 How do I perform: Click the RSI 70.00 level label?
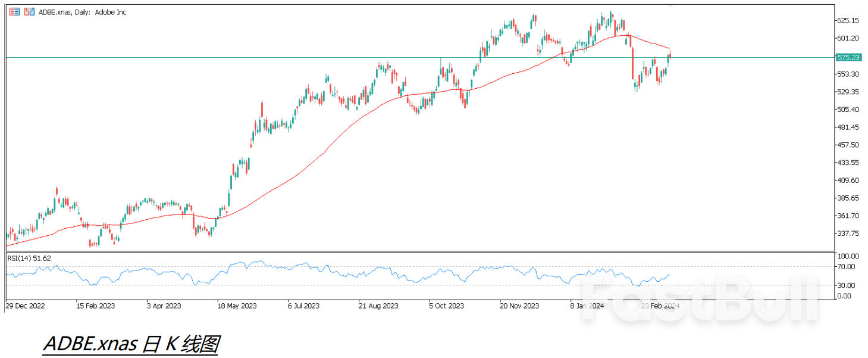point(845,267)
